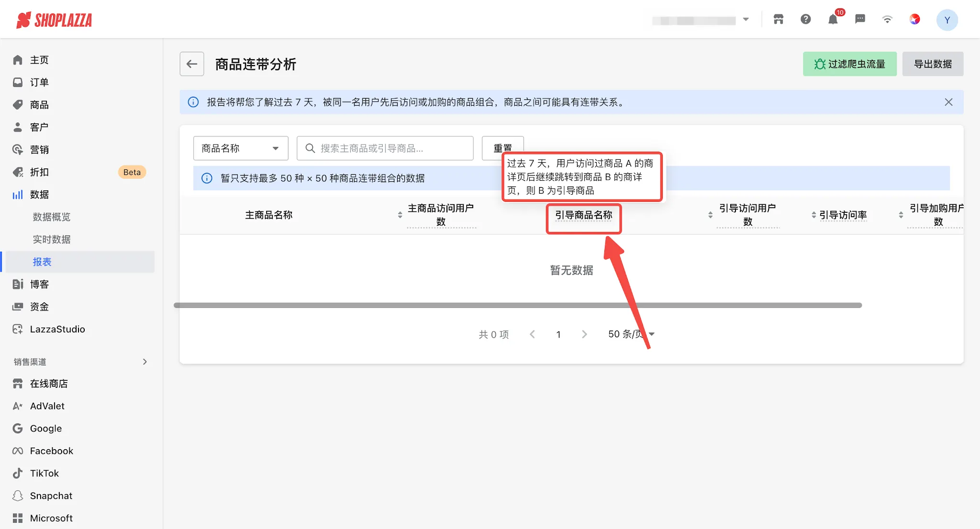Open 数据概览 submenu item
The height and width of the screenshot is (529, 980).
point(51,217)
